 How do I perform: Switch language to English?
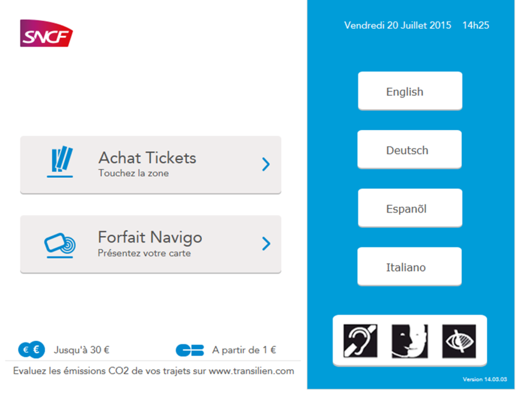point(410,91)
